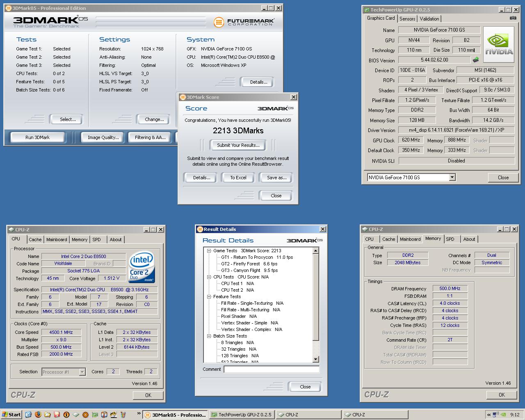Expand hidden system tray icons
The width and height of the screenshot is (525, 420).
[488, 415]
